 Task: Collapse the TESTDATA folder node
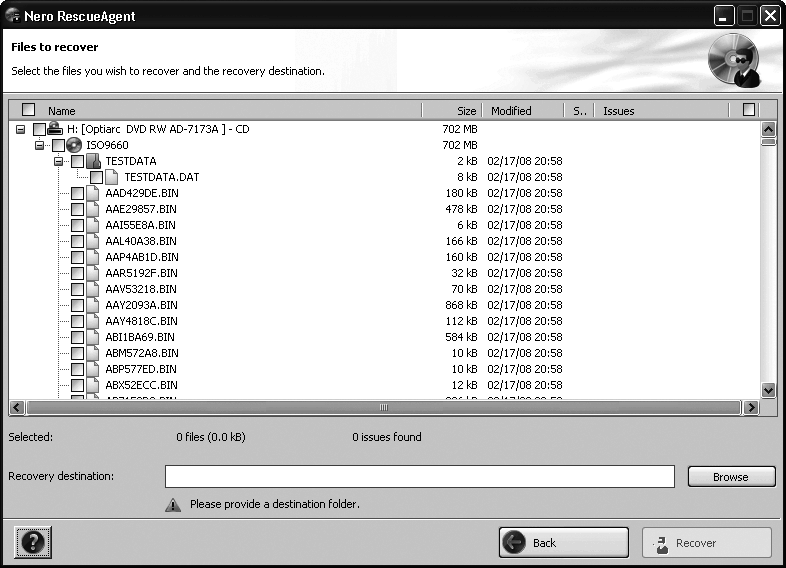59,161
